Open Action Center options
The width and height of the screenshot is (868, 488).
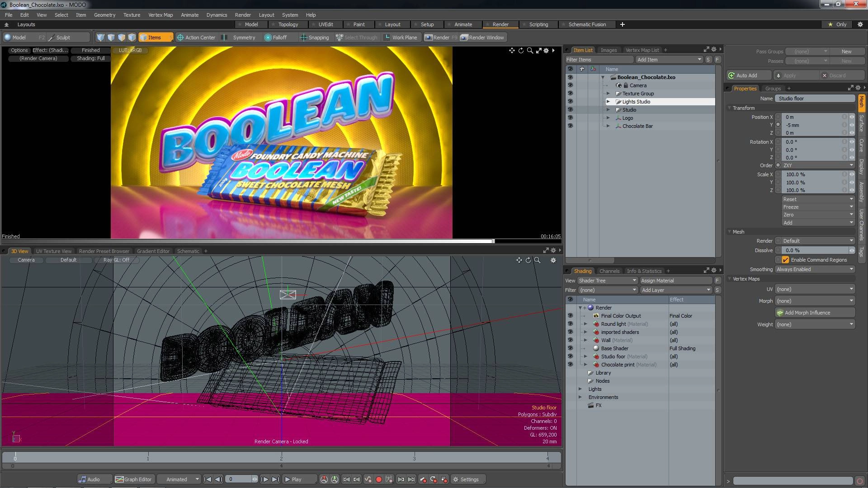coord(196,38)
